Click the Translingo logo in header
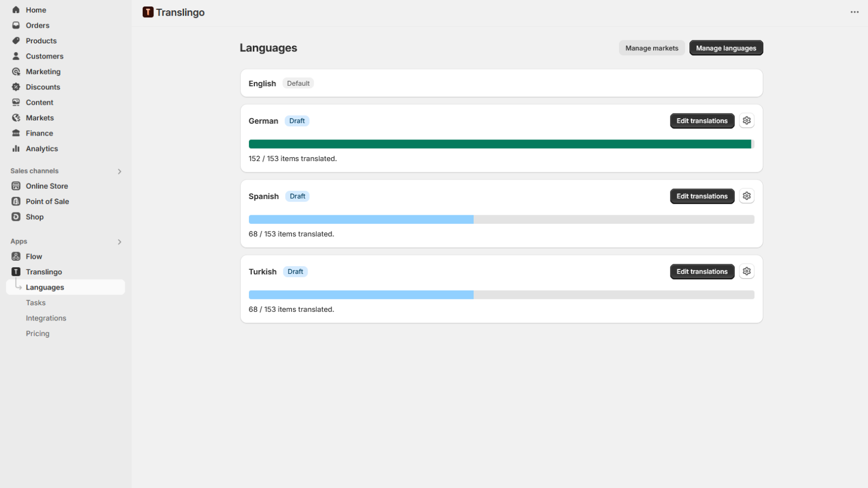Viewport: 868px width, 488px height. coord(148,12)
